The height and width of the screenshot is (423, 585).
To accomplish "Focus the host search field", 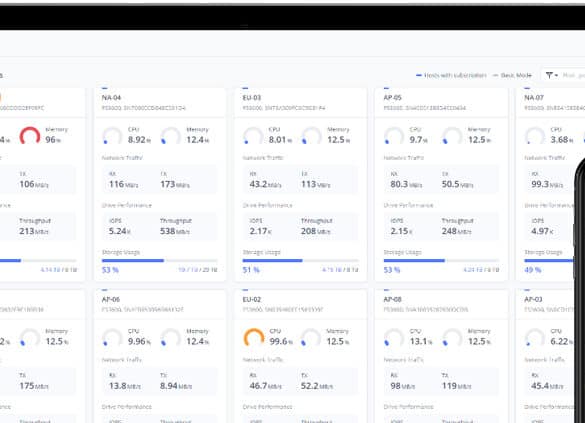I will pos(573,75).
